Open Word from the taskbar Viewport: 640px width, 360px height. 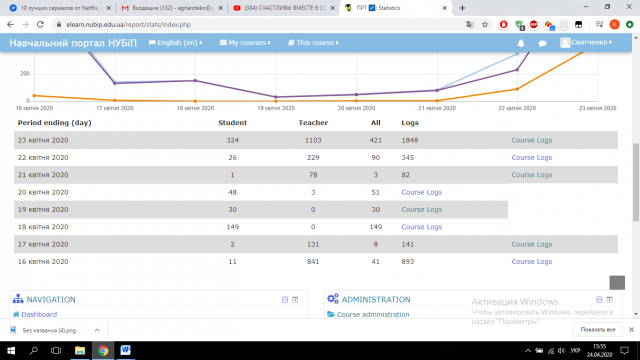(x=125, y=350)
